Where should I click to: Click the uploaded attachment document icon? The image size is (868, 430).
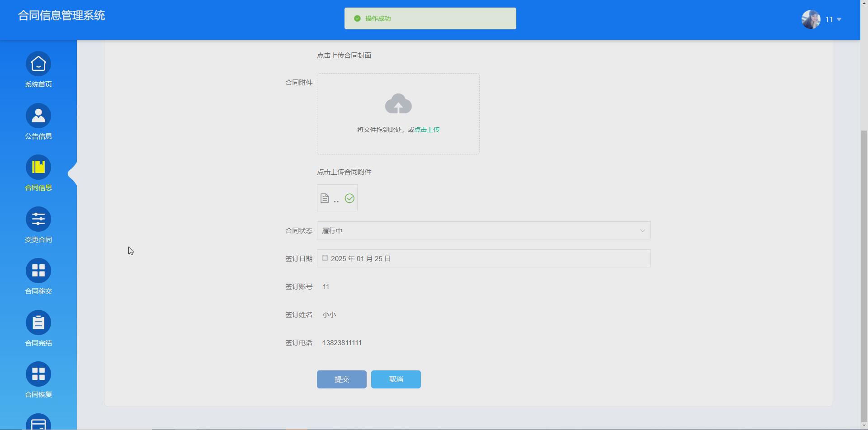325,198
